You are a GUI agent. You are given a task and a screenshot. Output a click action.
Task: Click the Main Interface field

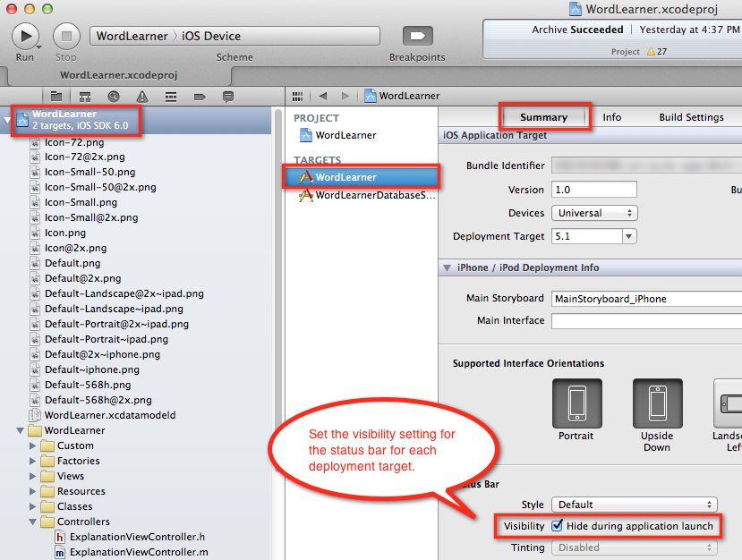646,321
